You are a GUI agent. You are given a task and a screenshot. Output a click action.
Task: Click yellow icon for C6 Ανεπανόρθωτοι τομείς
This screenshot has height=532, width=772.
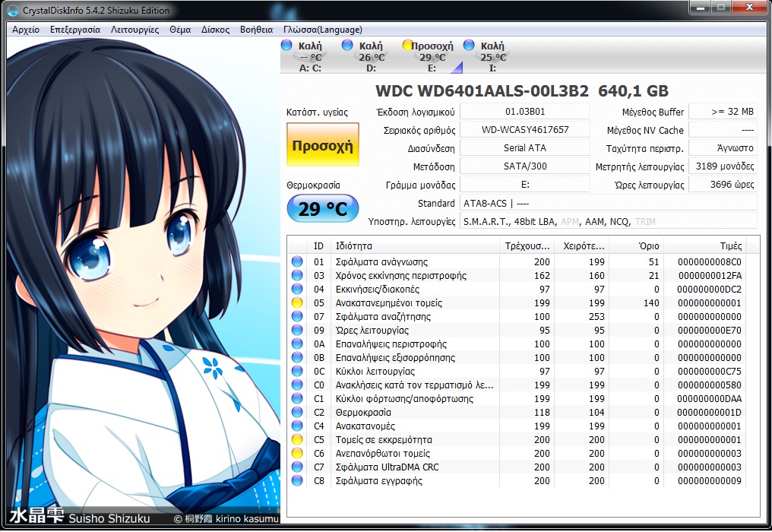pyautogui.click(x=297, y=453)
